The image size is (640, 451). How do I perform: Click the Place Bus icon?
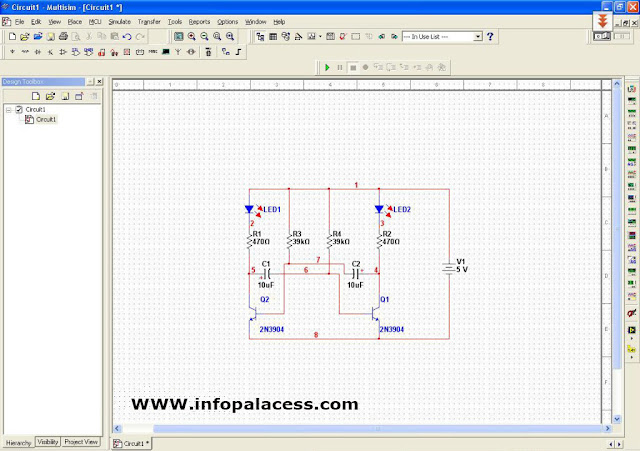(x=238, y=52)
